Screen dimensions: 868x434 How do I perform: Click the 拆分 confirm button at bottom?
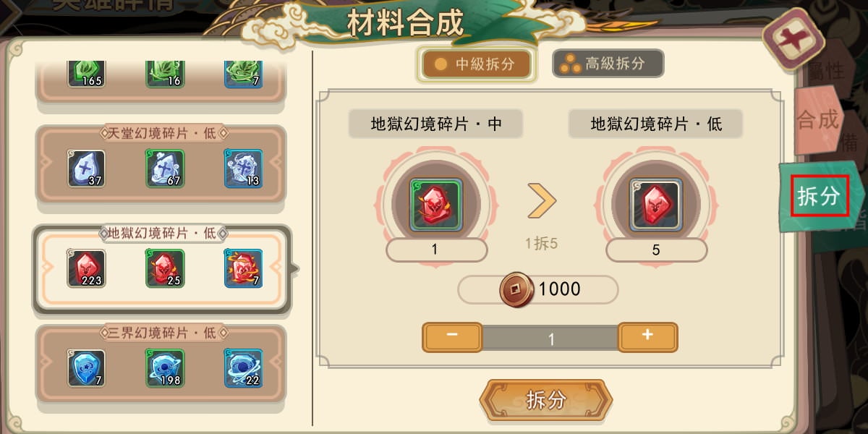coord(546,399)
